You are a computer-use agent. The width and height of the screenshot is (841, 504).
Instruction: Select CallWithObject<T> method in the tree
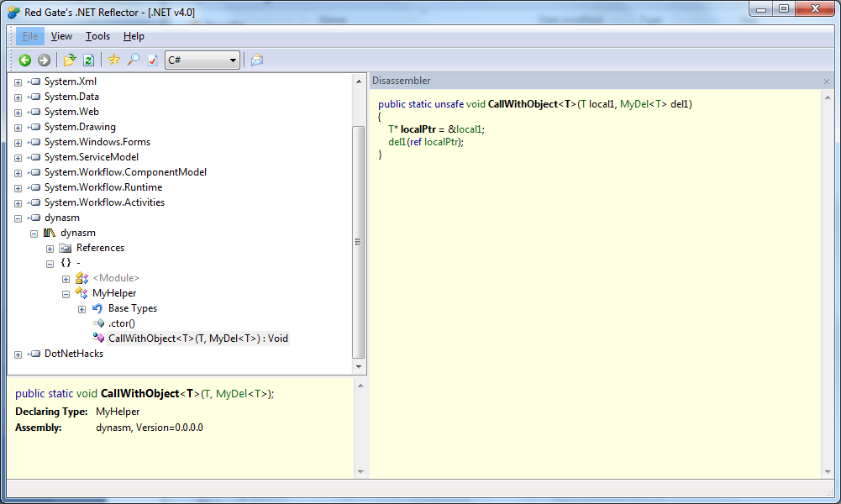[198, 339]
